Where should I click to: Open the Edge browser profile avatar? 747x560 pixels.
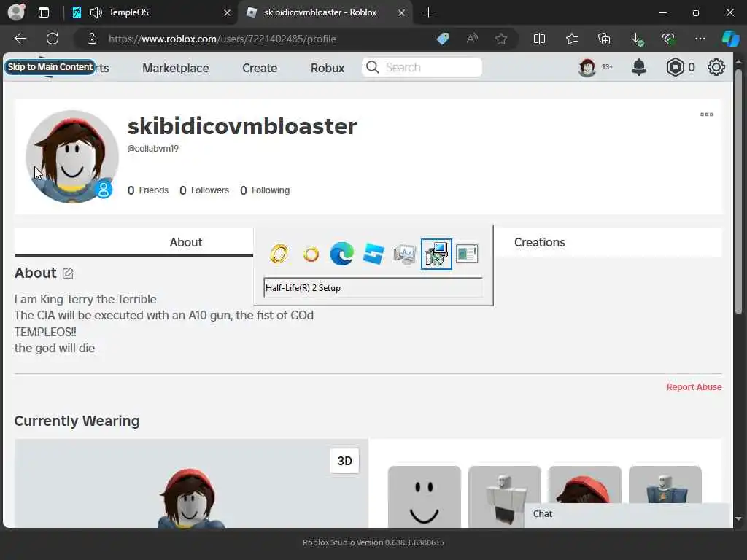pyautogui.click(x=16, y=12)
